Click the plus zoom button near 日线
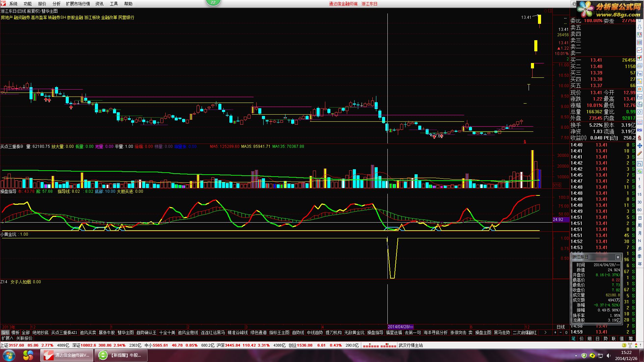 point(555,333)
